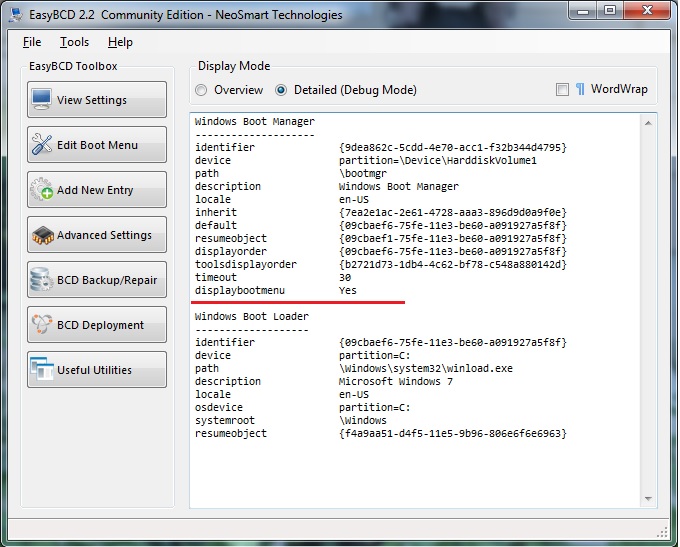Click the Add New Entry gear icon
Screen dimensions: 680x547
(42, 189)
